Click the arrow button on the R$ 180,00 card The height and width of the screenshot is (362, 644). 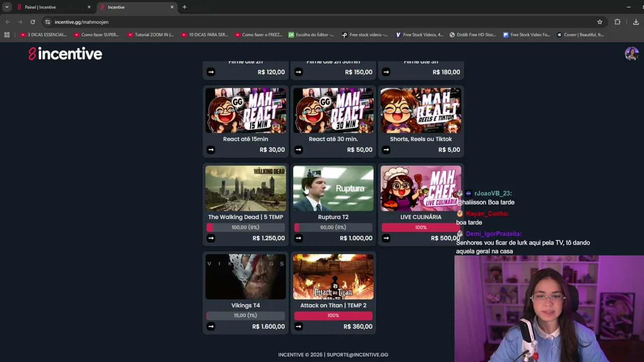(386, 72)
